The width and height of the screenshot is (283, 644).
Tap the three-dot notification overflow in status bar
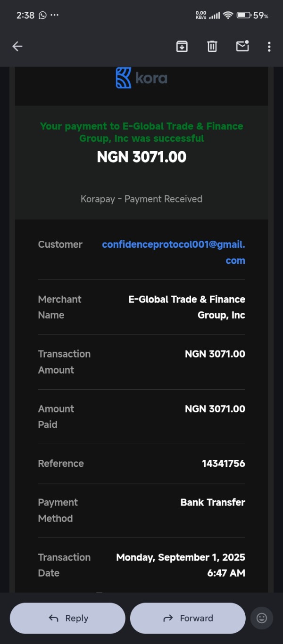[55, 15]
